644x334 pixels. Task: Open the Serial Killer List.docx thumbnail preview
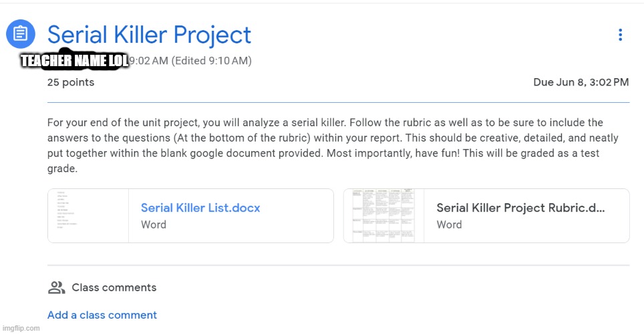coord(88,216)
